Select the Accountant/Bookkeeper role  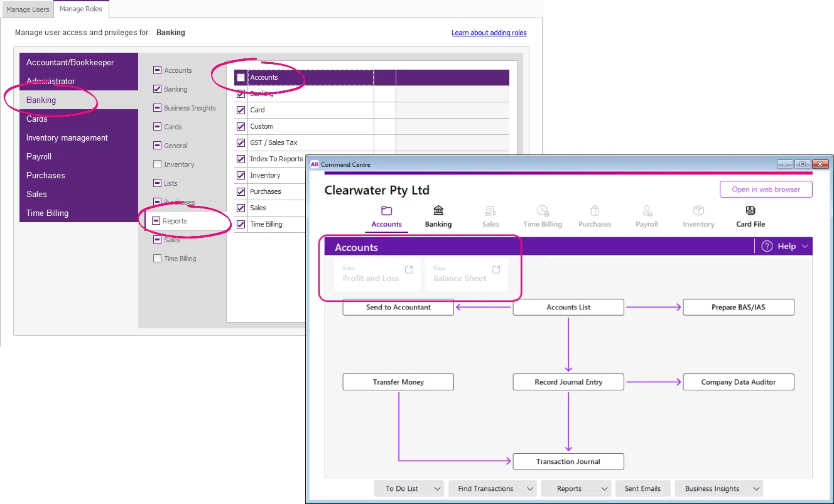coord(79,62)
